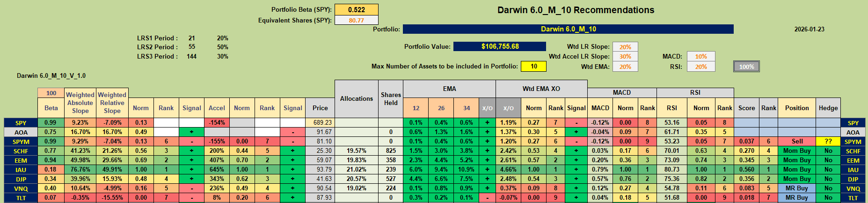Click the Shares Held column header
Screen dimensions: 868x203
point(391,98)
